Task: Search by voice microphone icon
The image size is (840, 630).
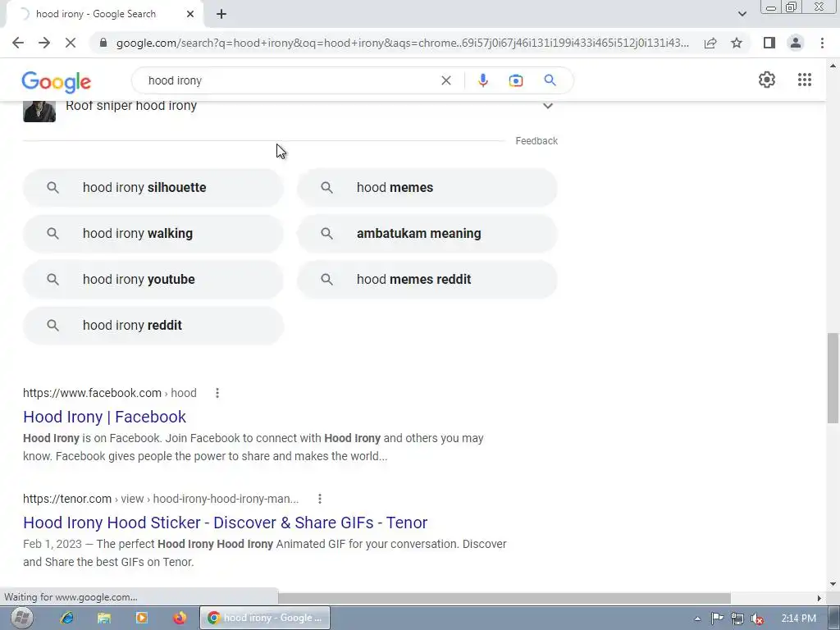Action: tap(482, 80)
